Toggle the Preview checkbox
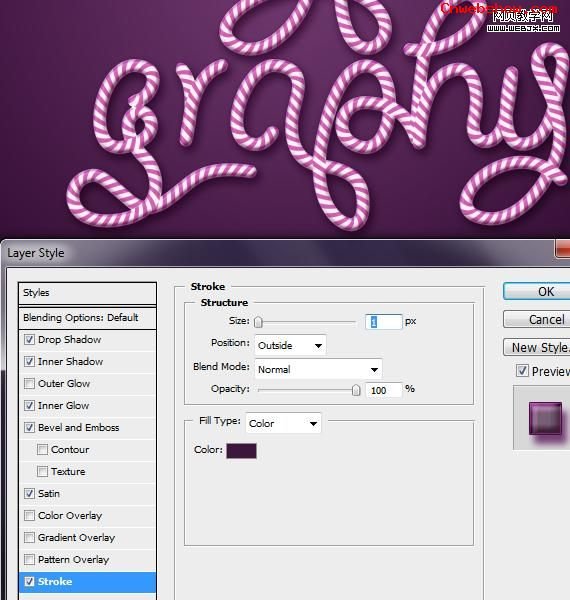 [522, 370]
